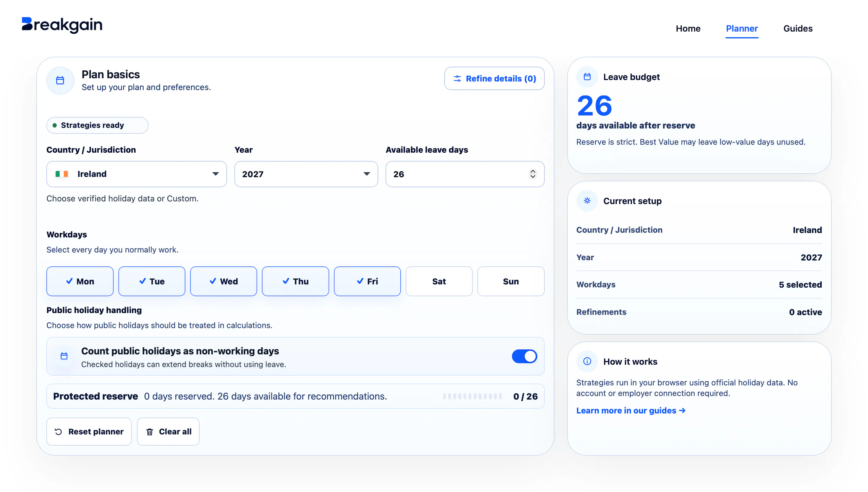Click the large 26 days number

tap(594, 106)
